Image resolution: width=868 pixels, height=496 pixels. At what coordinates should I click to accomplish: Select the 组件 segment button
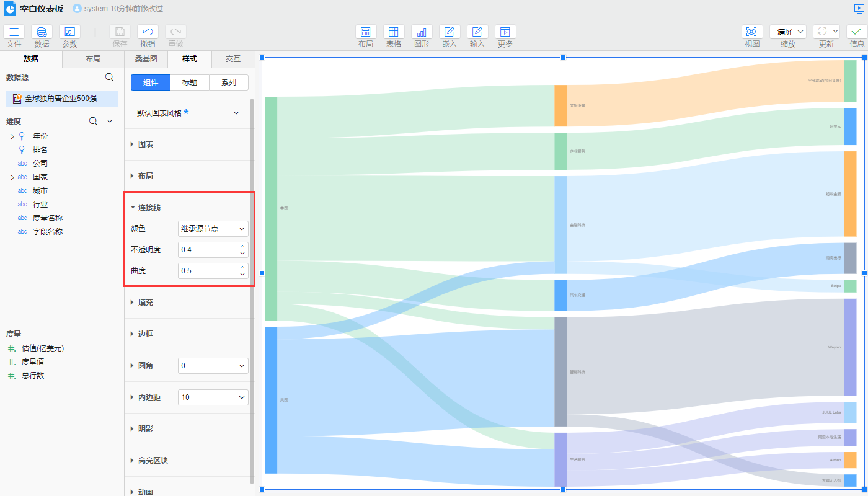(x=151, y=82)
